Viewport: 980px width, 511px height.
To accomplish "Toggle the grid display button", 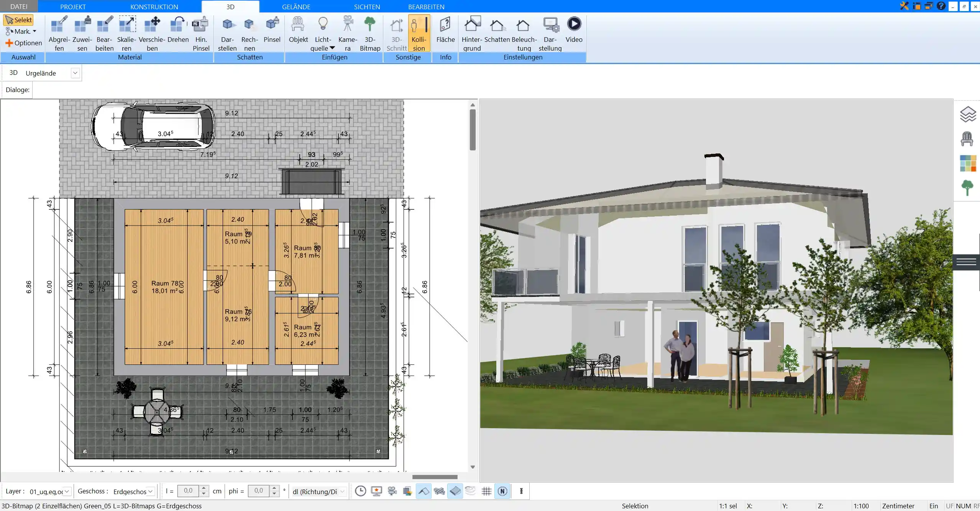I will [486, 491].
